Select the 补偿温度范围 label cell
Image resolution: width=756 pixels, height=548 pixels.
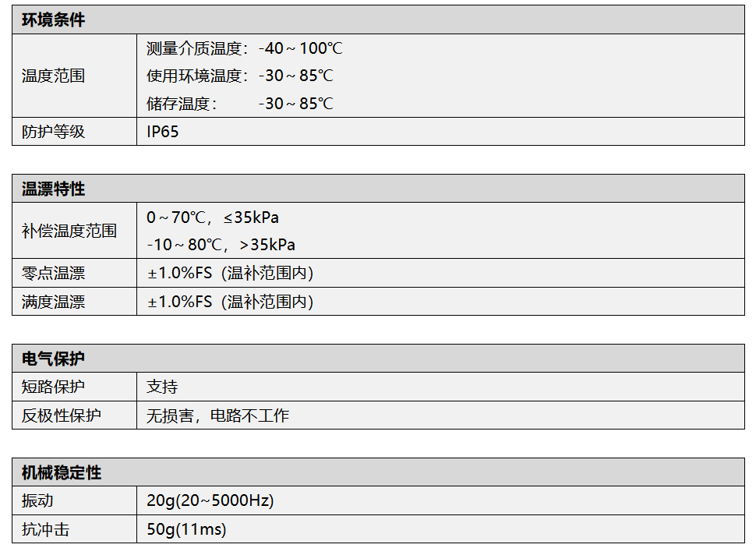click(x=69, y=231)
